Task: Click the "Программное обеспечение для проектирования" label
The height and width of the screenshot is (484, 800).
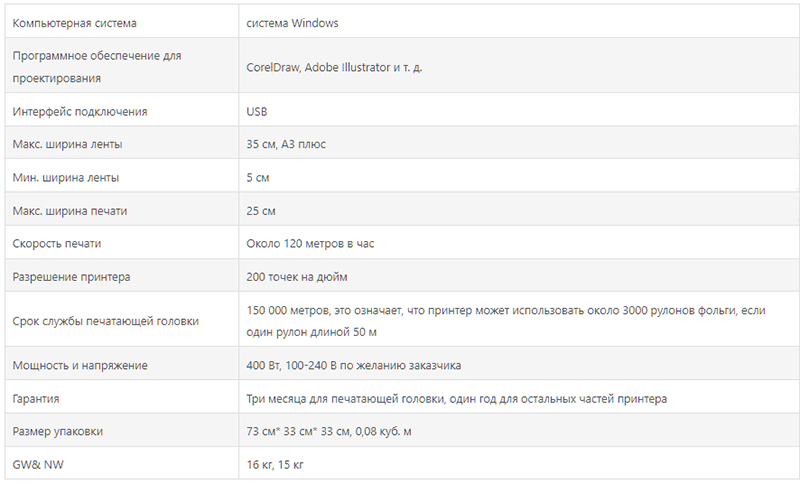Action: pos(96,66)
